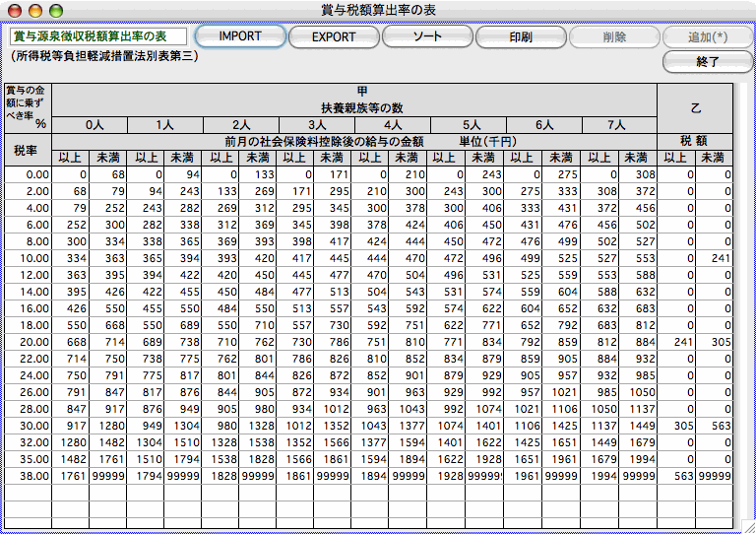Click the 削除 delete button
This screenshot has width=756, height=534.
(x=613, y=36)
